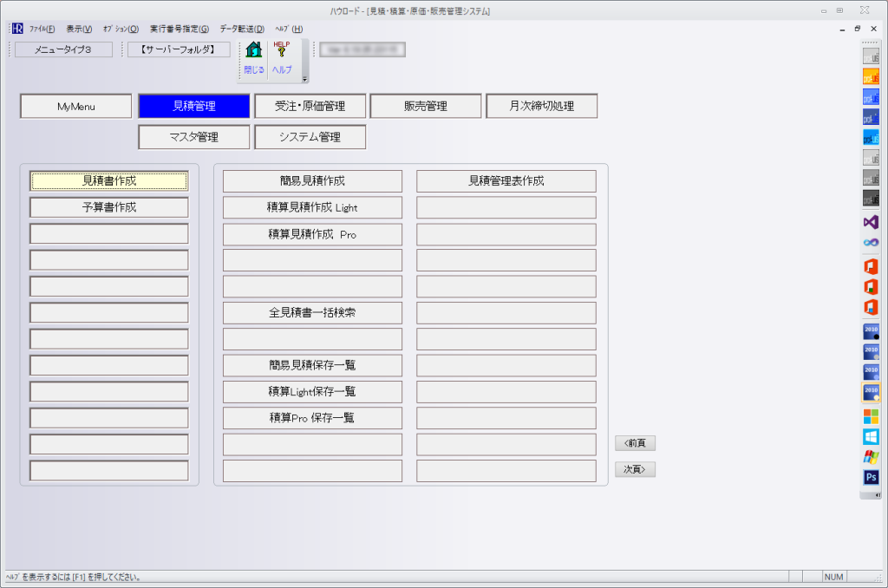The image size is (888, 588).
Task: Go to next page with 次頁> button
Action: click(x=635, y=469)
